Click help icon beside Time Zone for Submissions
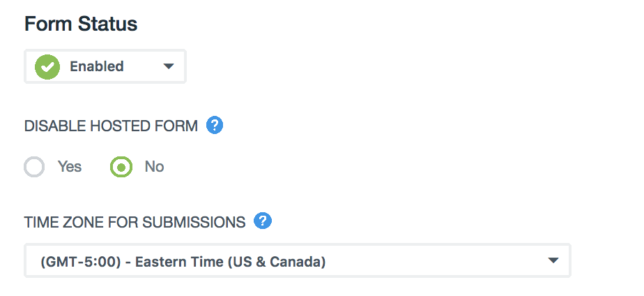This screenshot has height=296, width=644. pos(263,221)
